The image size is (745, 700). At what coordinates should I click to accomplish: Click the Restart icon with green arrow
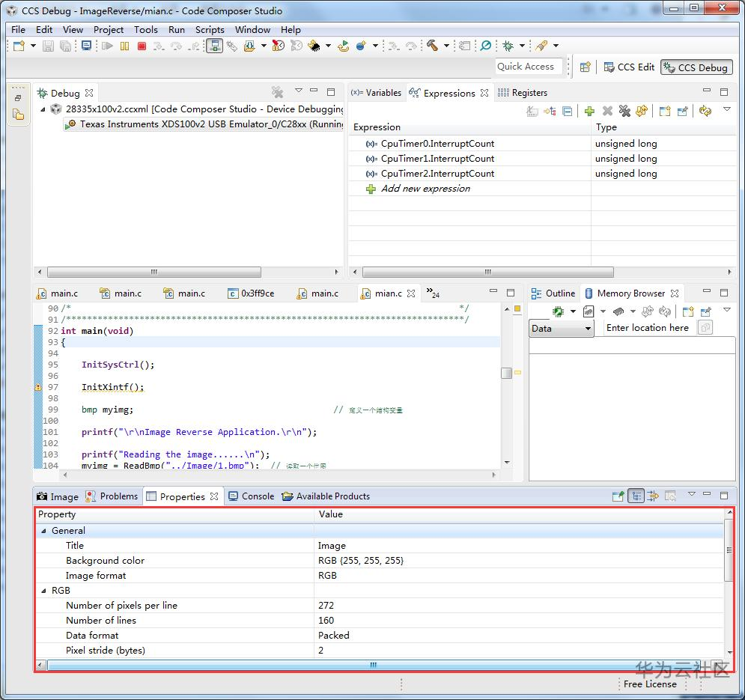343,46
